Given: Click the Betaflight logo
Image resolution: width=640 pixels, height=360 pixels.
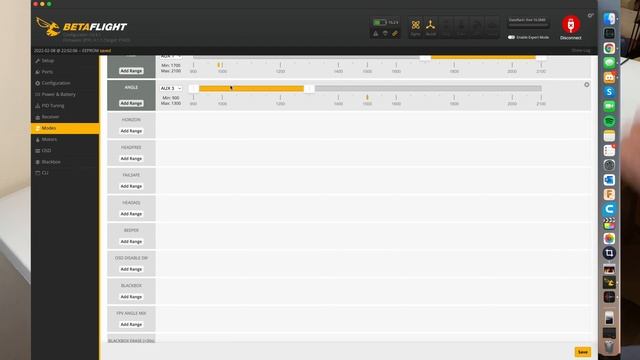Looking at the screenshot, I should coord(81,27).
